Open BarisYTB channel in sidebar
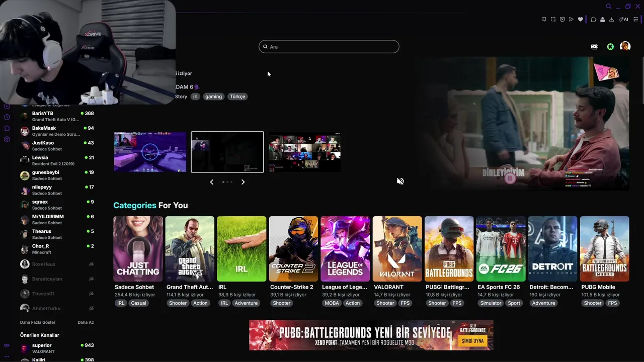The height and width of the screenshot is (362, 644). point(57,116)
